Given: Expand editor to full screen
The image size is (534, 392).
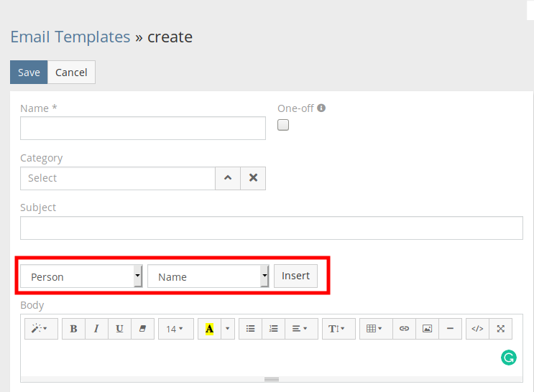Looking at the screenshot, I should pos(501,329).
